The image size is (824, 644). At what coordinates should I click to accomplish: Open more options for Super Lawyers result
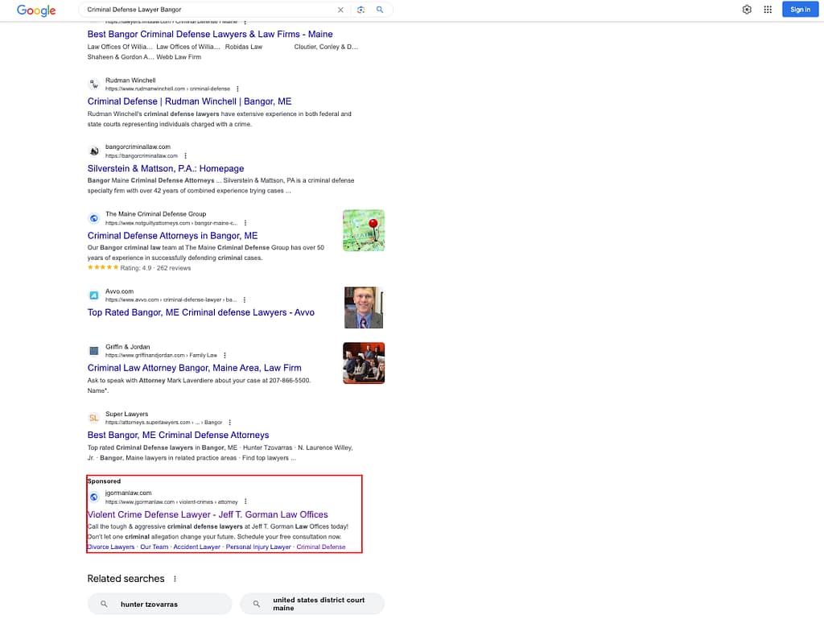[229, 423]
